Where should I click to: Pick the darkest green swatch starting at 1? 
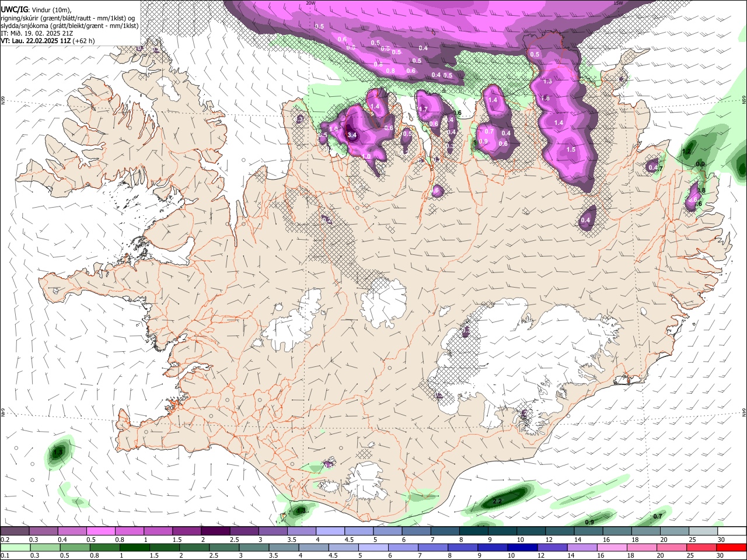pyautogui.click(x=134, y=547)
